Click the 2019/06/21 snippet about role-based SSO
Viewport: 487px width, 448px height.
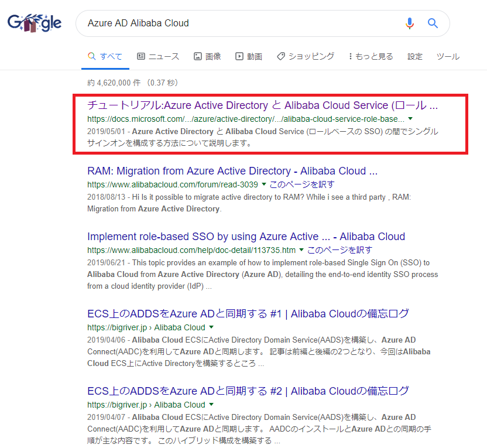[262, 274]
